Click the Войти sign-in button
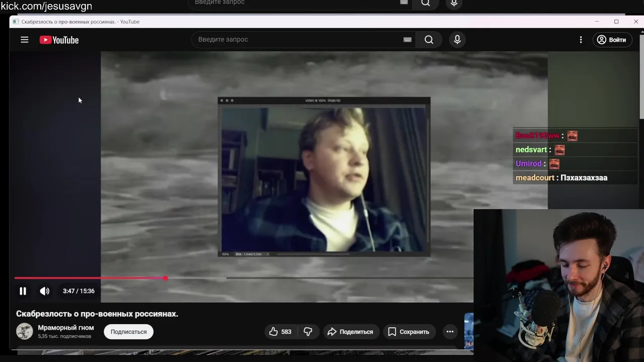Image resolution: width=644 pixels, height=362 pixels. pyautogui.click(x=612, y=40)
